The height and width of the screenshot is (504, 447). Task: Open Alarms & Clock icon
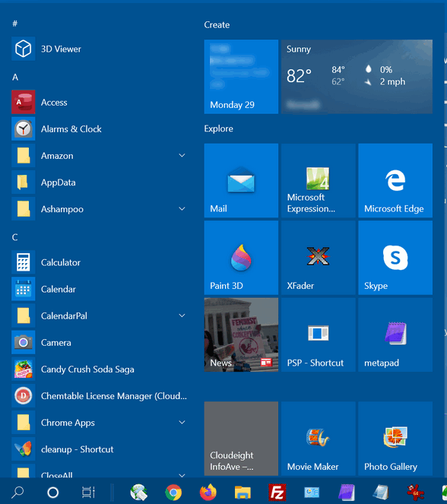[x=23, y=129]
